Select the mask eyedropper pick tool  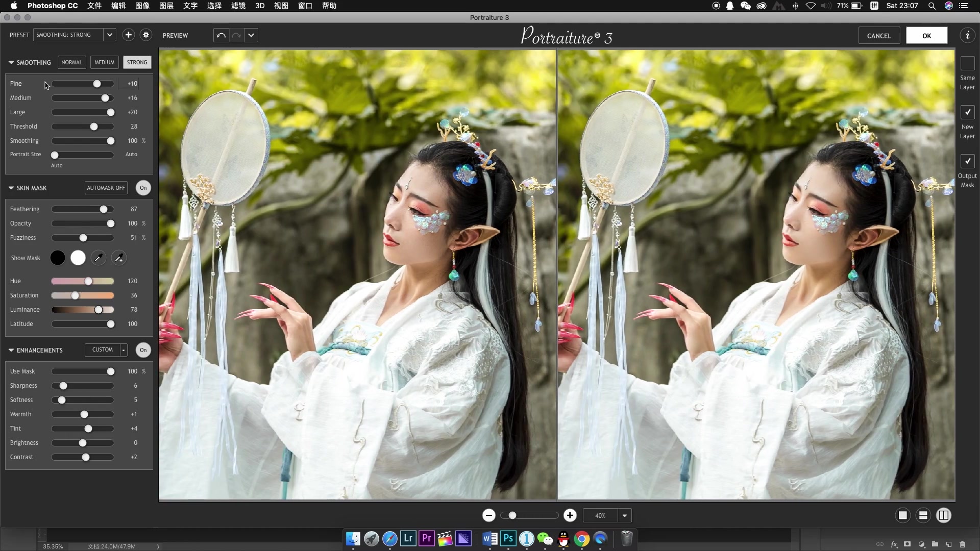tap(99, 258)
